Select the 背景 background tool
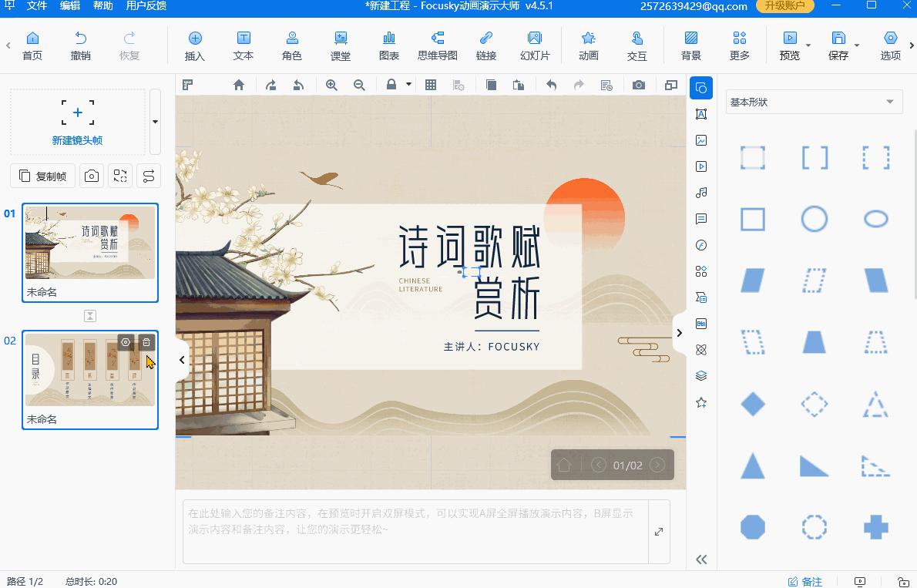The image size is (917, 588). pos(692,44)
